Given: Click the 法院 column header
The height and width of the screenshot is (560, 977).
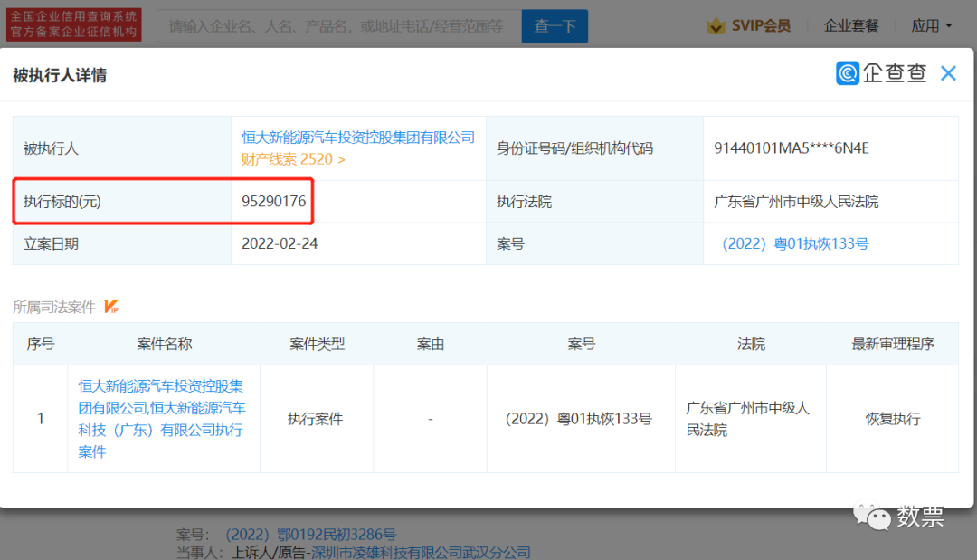Looking at the screenshot, I should [x=751, y=344].
